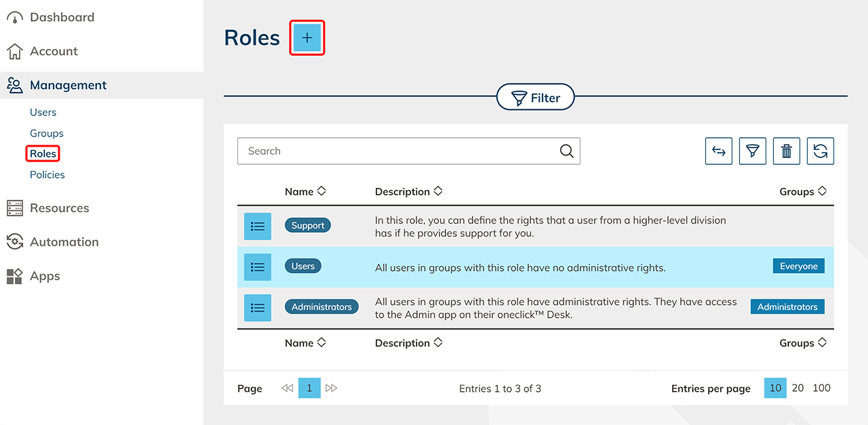Click the trash delete icon in toolbar
Screen dimensions: 868x425
coord(786,151)
